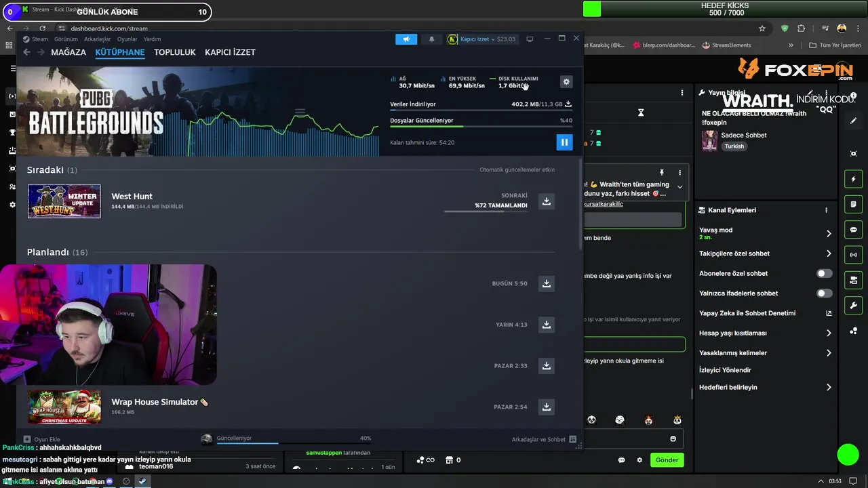Open Arkadaşlar menu in Steam
Screen dimensions: 868x488
point(98,39)
